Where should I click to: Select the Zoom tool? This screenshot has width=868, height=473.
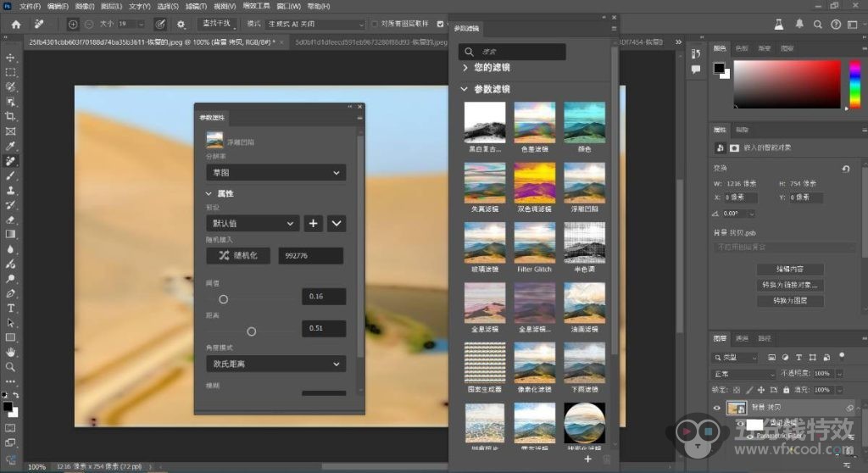(10, 367)
